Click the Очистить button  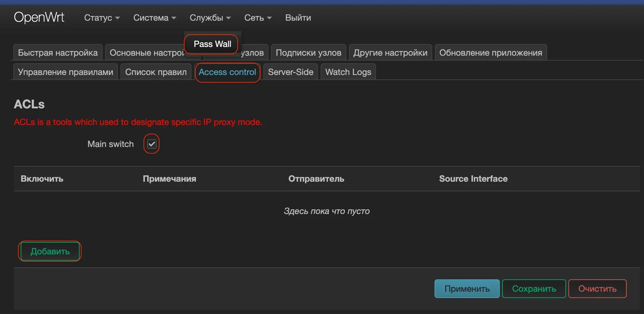[x=597, y=289]
